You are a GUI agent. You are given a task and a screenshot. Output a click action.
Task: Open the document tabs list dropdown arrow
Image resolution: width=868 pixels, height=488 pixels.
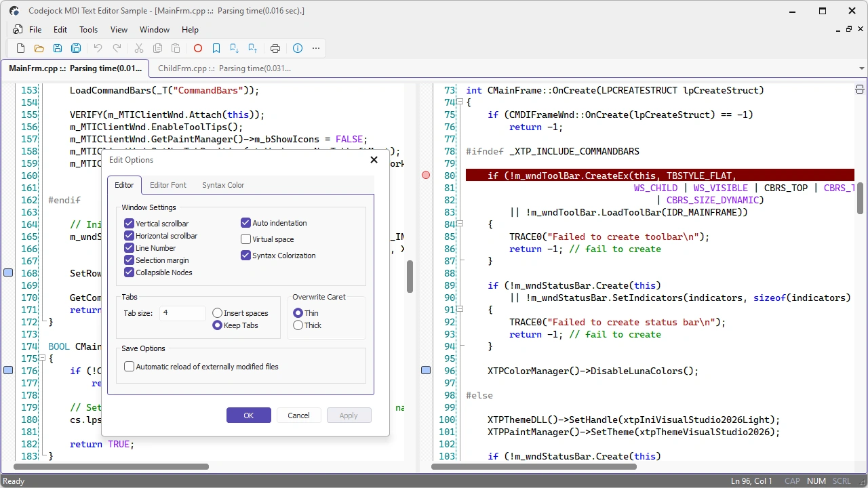click(x=862, y=68)
